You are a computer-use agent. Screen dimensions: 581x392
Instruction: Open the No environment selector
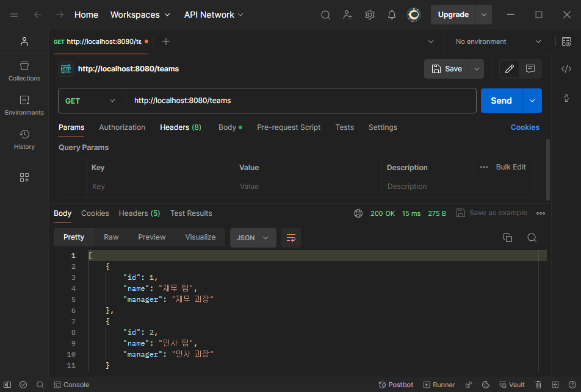499,41
